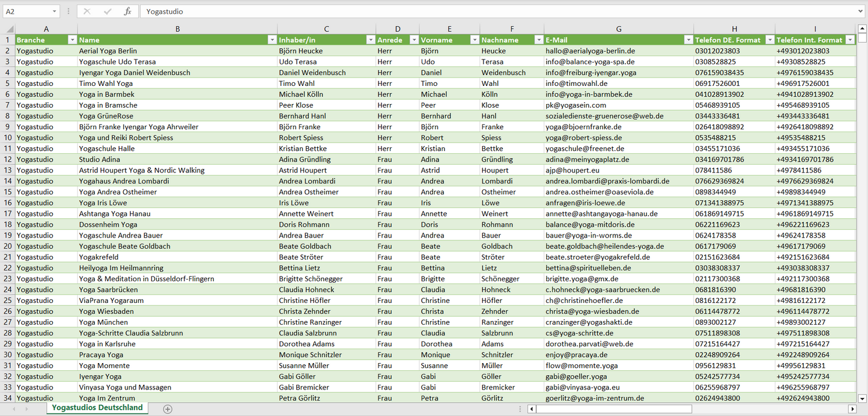The height and width of the screenshot is (416, 868).
Task: Click the vertical scrollbar down arrow
Action: (x=863, y=398)
